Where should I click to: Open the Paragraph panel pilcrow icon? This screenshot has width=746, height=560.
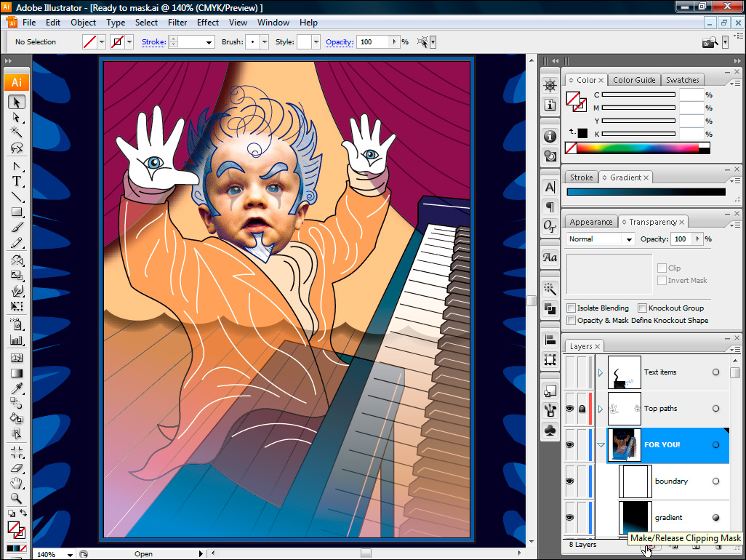pyautogui.click(x=550, y=207)
